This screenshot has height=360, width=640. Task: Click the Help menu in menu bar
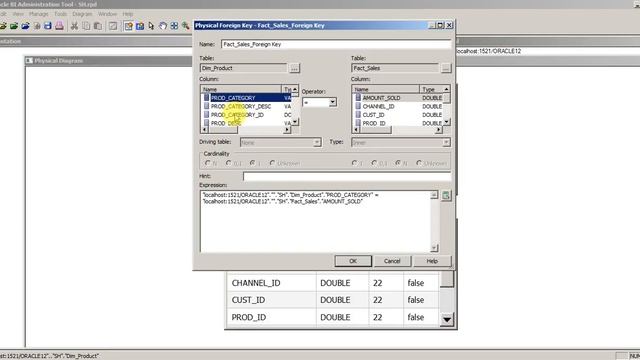click(x=128, y=14)
